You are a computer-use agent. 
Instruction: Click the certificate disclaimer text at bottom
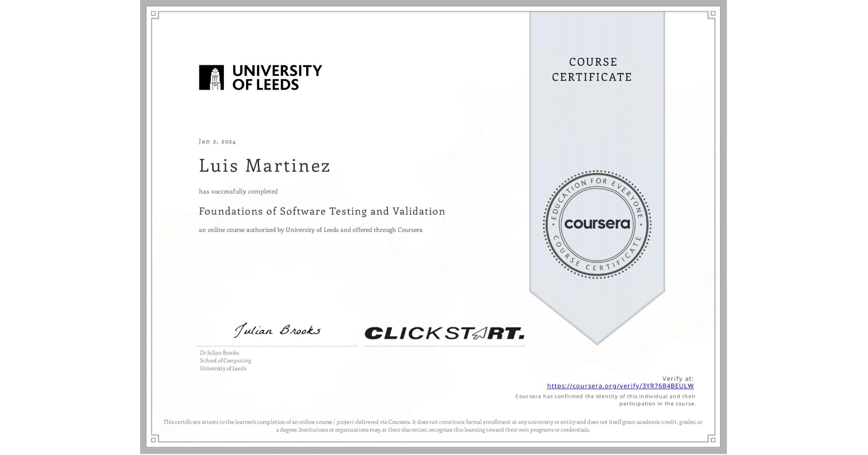click(x=433, y=426)
